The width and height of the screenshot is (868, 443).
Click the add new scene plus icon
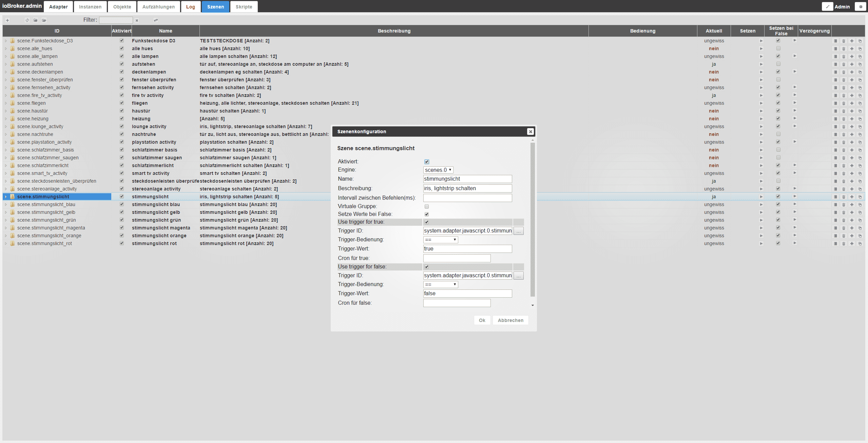pyautogui.click(x=7, y=20)
